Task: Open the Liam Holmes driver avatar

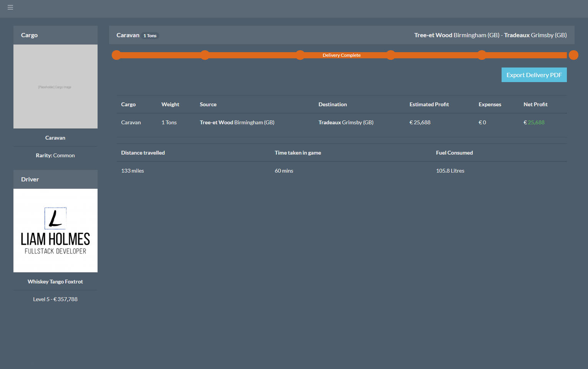Action: tap(55, 231)
